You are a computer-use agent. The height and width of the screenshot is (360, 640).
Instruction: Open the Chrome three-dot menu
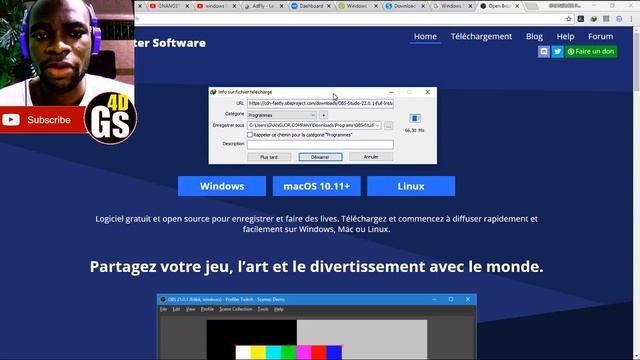pyautogui.click(x=631, y=19)
